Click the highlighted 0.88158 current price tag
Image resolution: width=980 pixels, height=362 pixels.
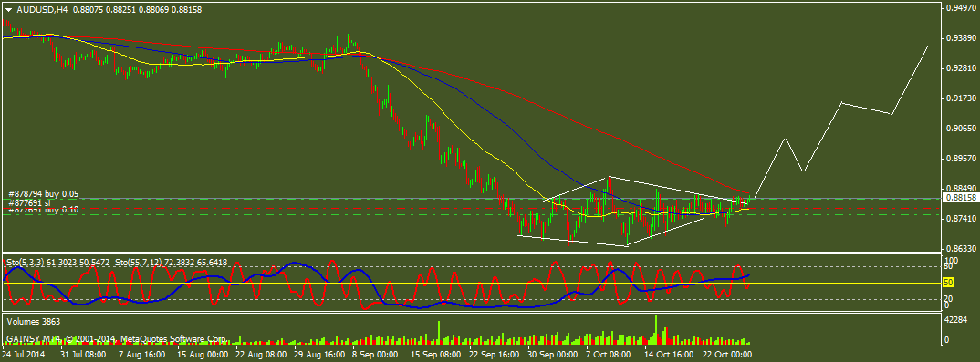click(961, 197)
